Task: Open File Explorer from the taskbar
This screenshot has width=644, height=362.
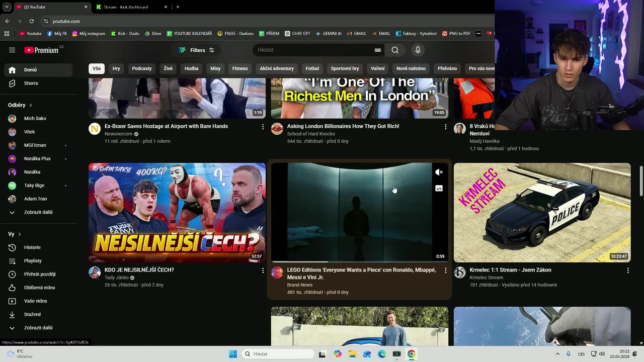Action: point(352,354)
